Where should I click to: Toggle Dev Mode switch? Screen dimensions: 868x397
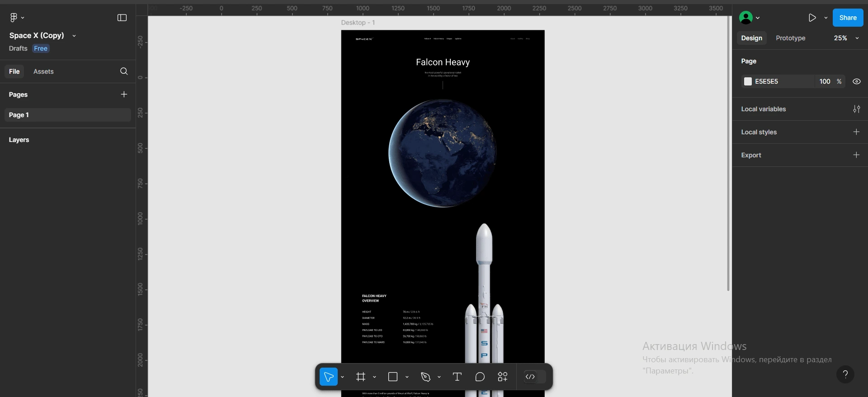pos(534,377)
